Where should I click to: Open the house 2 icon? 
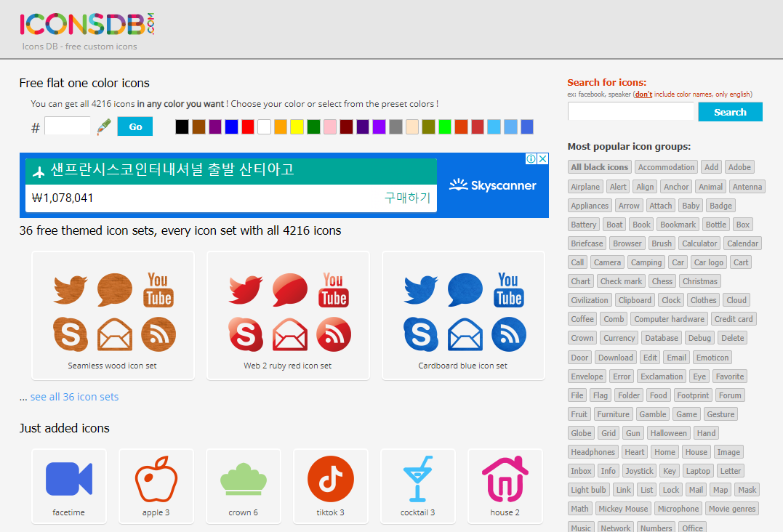click(505, 486)
